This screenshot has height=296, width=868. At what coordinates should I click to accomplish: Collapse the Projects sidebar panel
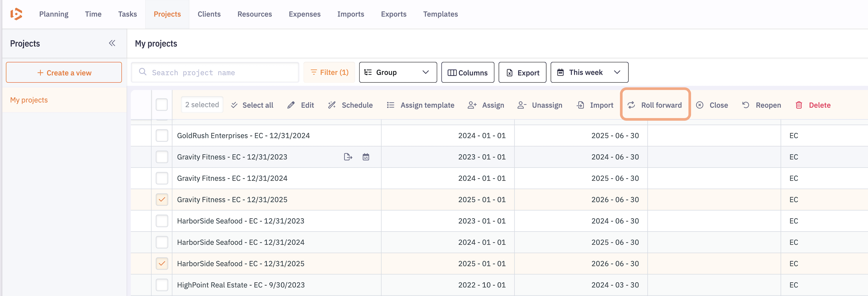[112, 43]
